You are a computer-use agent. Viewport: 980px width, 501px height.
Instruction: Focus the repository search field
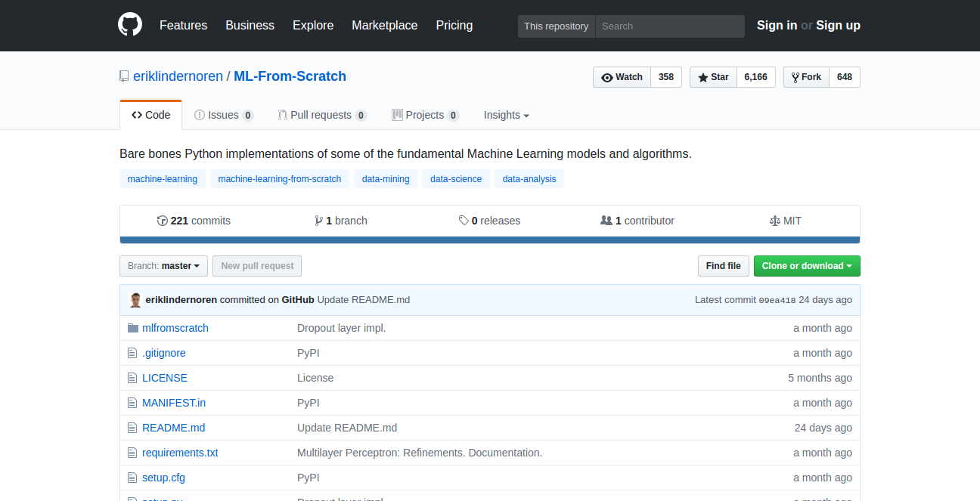click(x=669, y=26)
